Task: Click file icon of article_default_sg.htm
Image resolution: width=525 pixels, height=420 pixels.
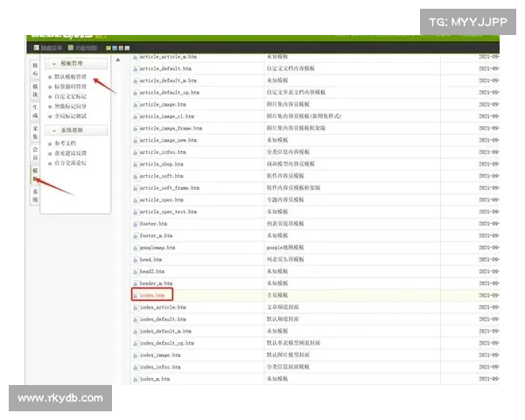Action: [x=136, y=93]
